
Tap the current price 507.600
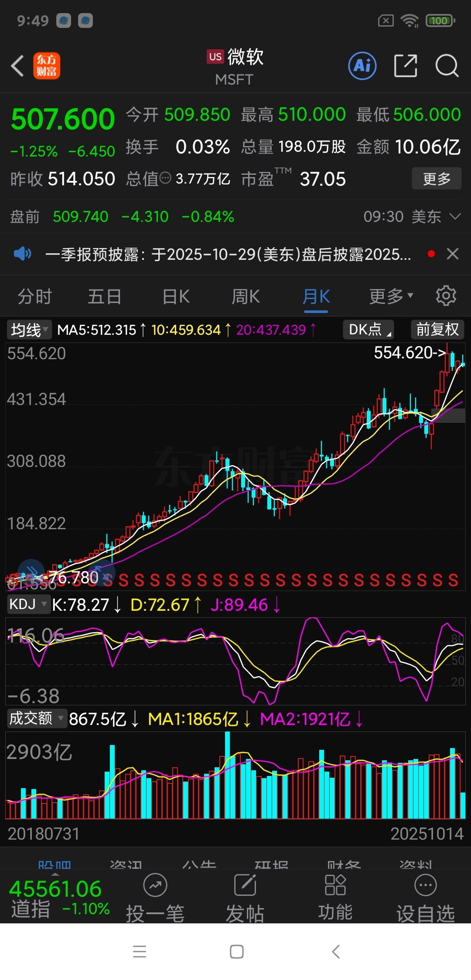(x=63, y=119)
